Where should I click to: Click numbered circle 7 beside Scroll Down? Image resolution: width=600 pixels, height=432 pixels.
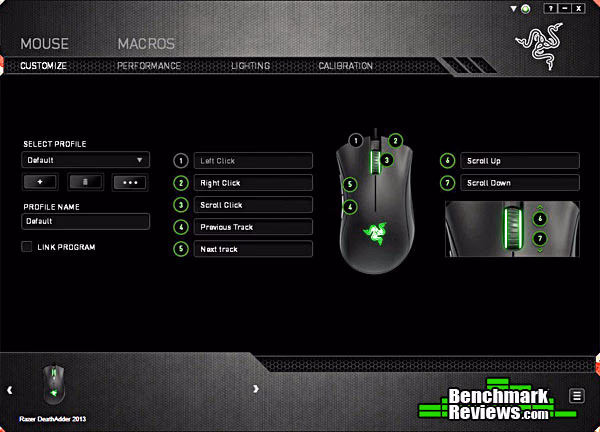click(x=447, y=183)
